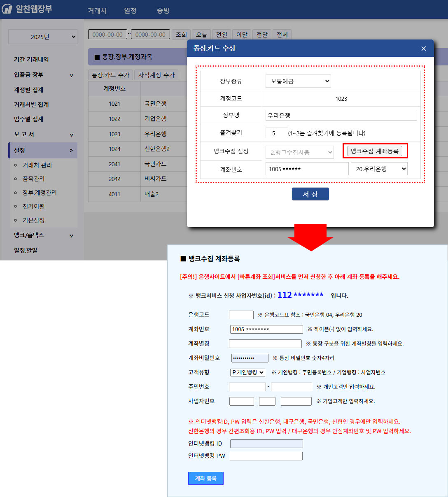Select the 2041 국민카드 account row
Viewport: 448px width, 497px height.
pyautogui.click(x=138, y=164)
